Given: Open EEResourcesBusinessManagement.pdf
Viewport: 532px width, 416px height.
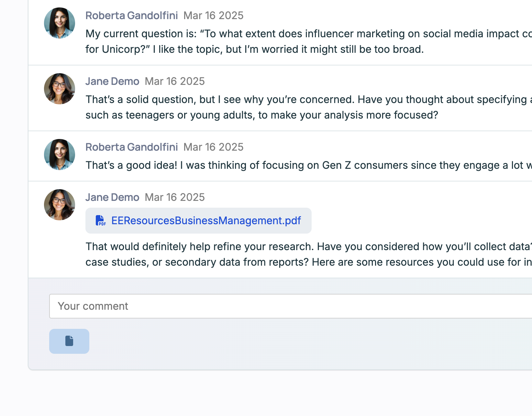Looking at the screenshot, I should click(206, 221).
